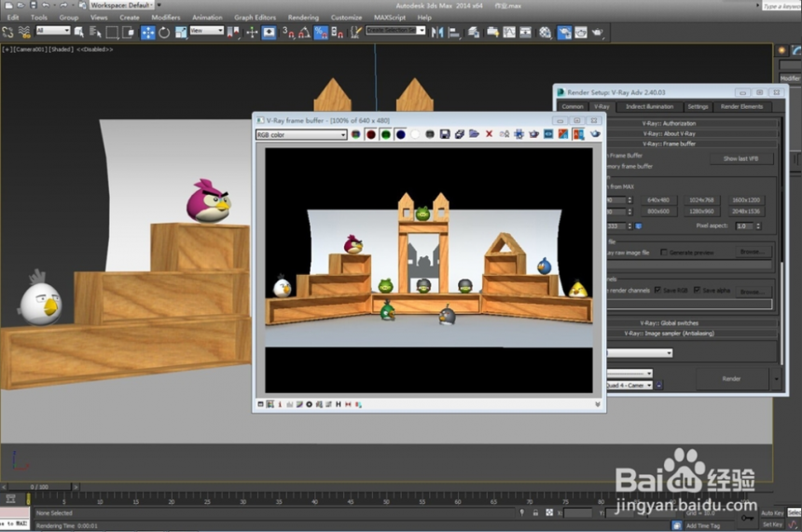Toggle red channel in V-Ray frame buffer

click(371, 134)
